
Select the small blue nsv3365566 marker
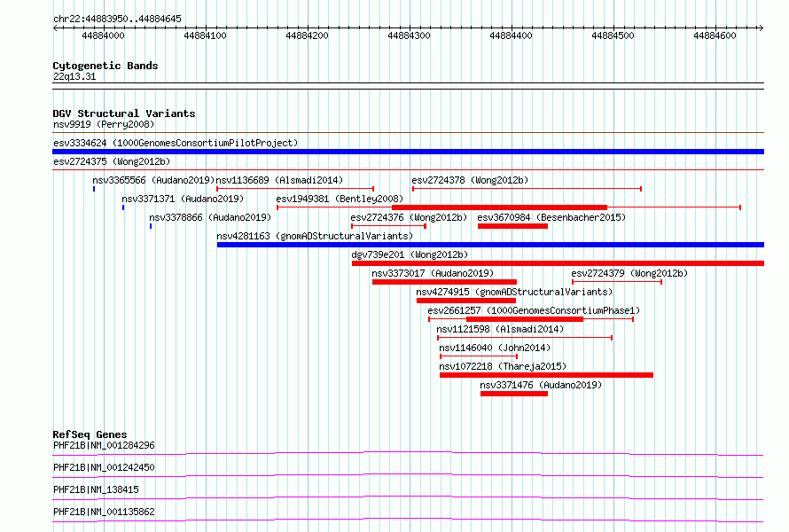[94, 189]
